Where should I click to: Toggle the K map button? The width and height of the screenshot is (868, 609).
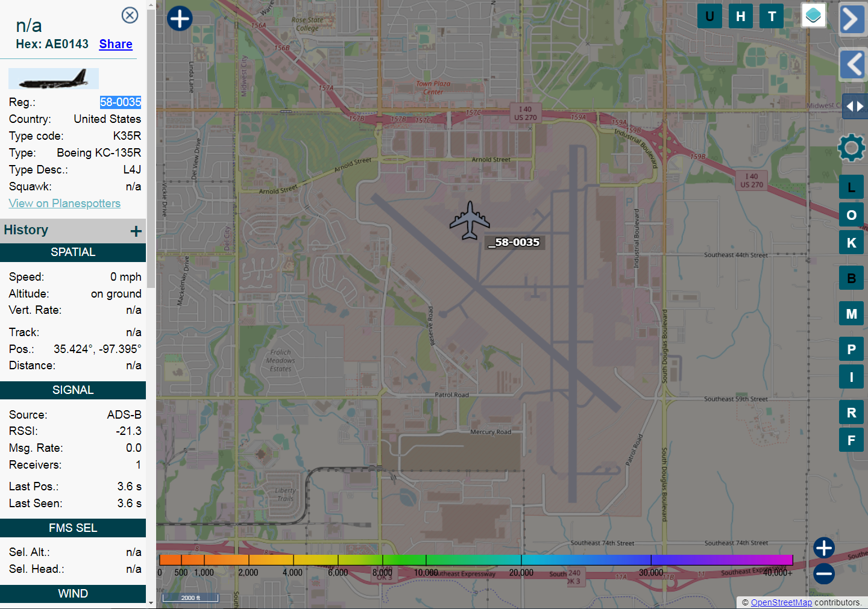pyautogui.click(x=851, y=243)
